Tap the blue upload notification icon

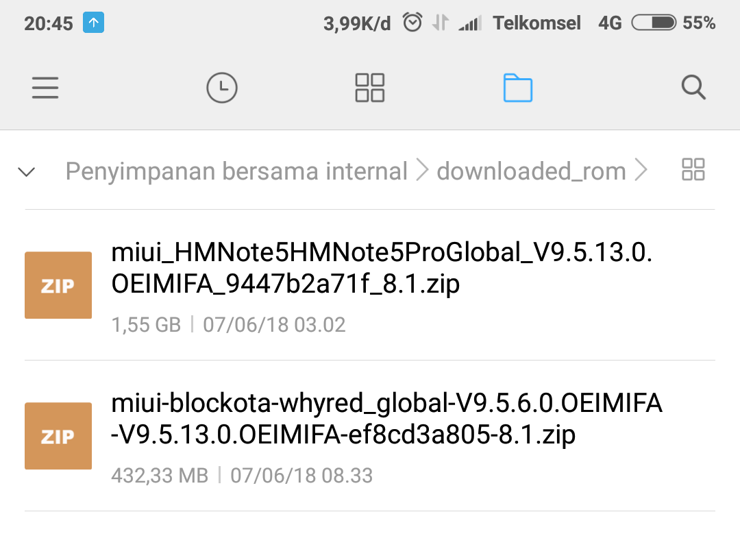93,23
